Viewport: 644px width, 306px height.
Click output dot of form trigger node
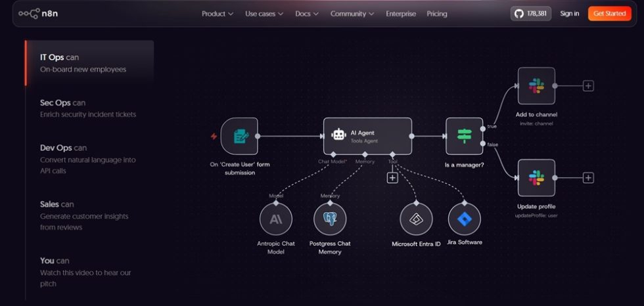click(x=258, y=136)
